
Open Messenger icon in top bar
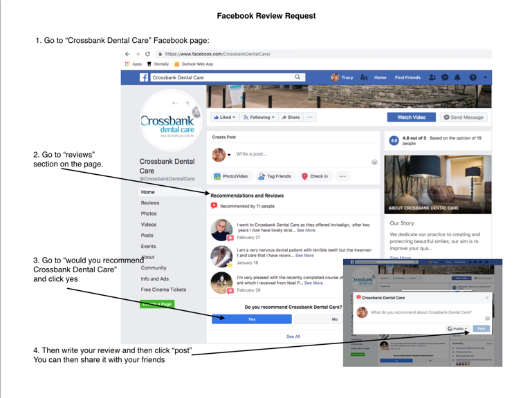point(445,77)
